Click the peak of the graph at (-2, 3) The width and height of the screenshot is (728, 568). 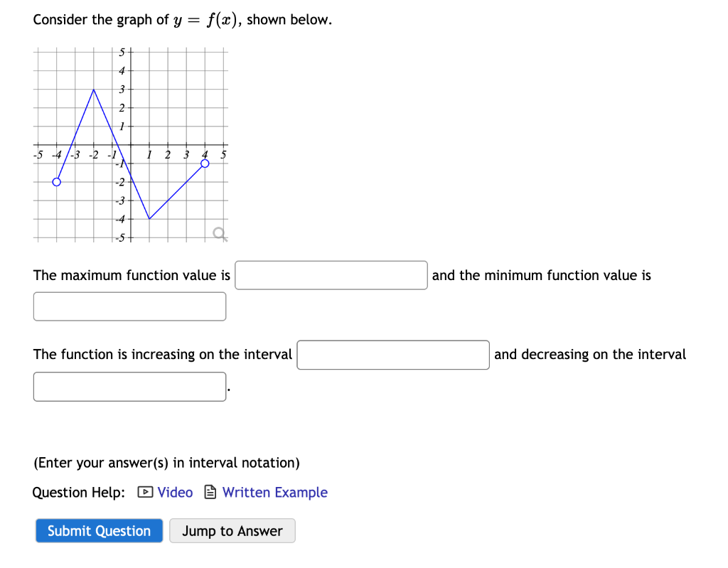coord(93,90)
